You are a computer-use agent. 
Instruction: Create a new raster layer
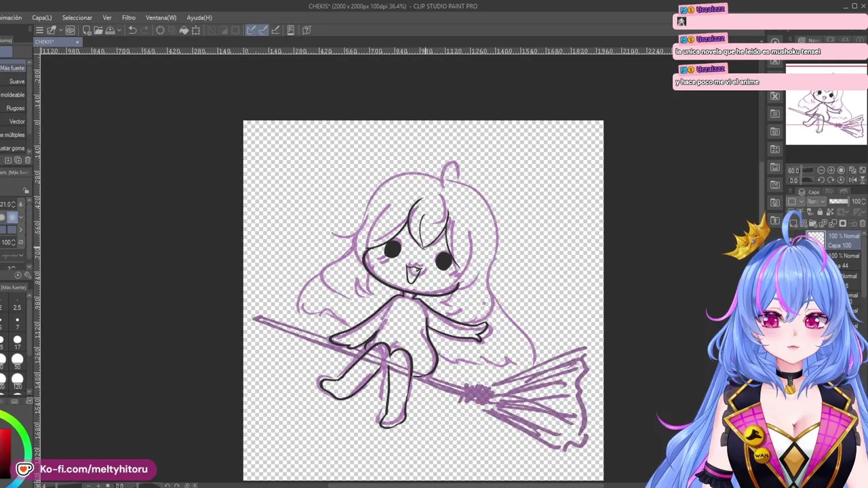coord(793,224)
